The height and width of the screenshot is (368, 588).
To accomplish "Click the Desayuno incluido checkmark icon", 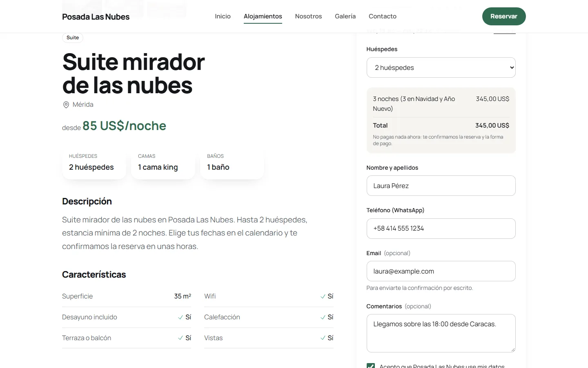I will pos(180,317).
